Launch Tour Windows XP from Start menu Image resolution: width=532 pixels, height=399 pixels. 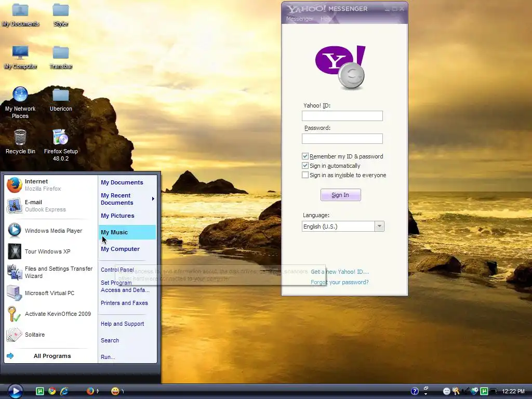pos(51,251)
